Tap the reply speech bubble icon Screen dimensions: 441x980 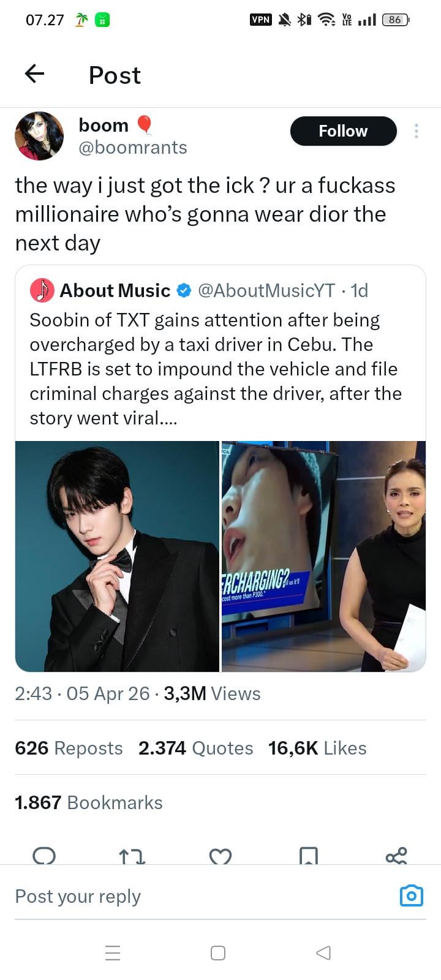coord(44,856)
